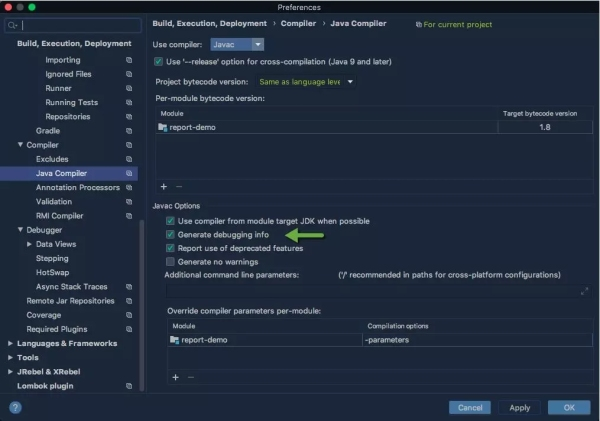This screenshot has height=421, width=600.
Task: Collapse the Compiler tree node
Action: pos(20,145)
